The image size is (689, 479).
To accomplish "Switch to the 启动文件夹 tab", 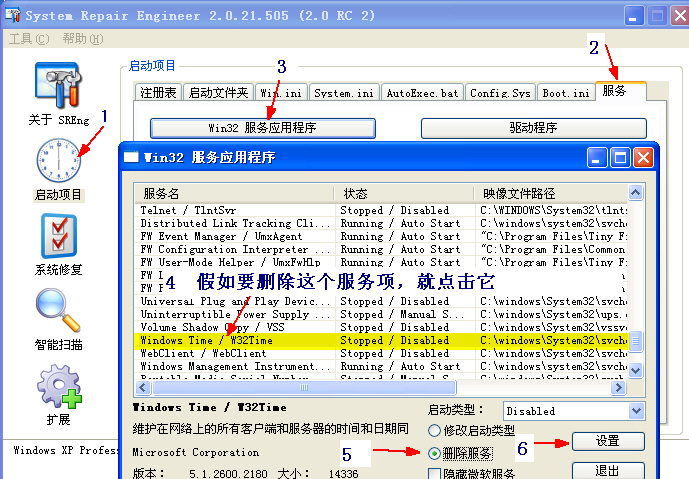I will [x=218, y=93].
